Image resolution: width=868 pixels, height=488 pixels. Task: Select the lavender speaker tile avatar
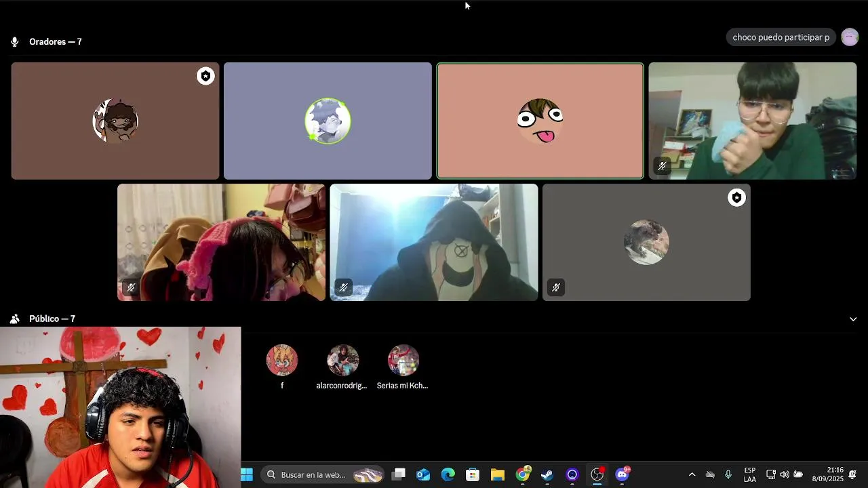pos(328,121)
